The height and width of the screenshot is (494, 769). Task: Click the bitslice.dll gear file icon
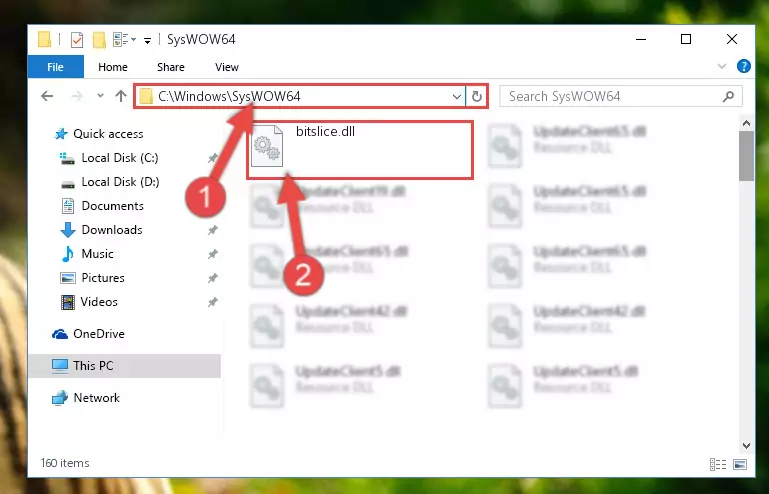tap(267, 146)
